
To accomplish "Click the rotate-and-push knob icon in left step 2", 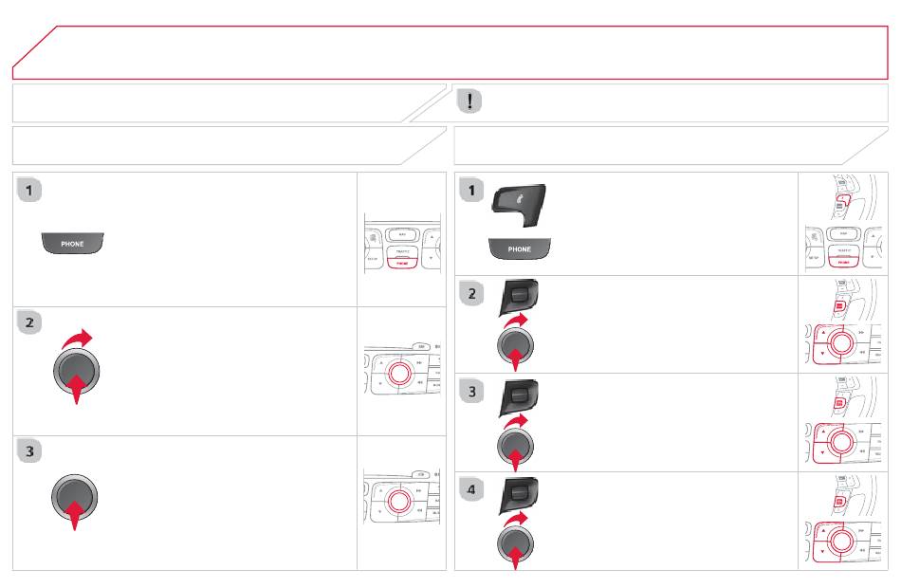I will point(77,367).
